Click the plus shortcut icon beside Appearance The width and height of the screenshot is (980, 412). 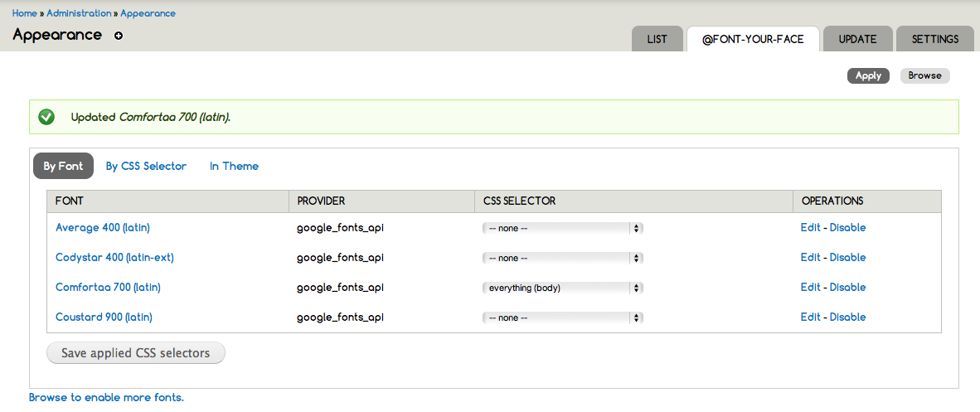[119, 36]
